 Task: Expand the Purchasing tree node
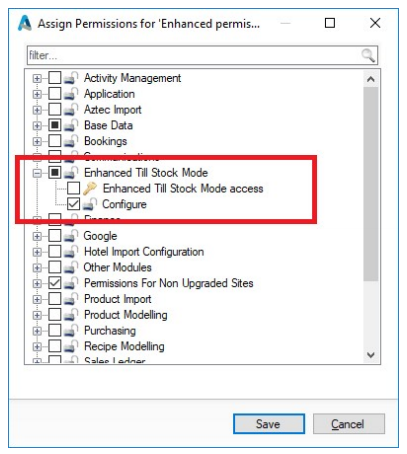[x=37, y=331]
